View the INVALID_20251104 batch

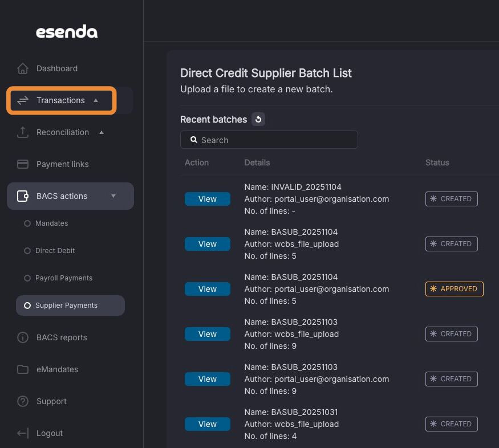pyautogui.click(x=208, y=199)
